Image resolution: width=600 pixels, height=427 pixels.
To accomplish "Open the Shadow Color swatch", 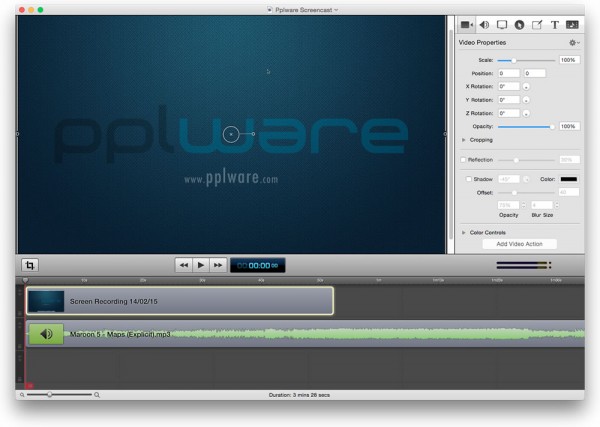I will pyautogui.click(x=569, y=179).
